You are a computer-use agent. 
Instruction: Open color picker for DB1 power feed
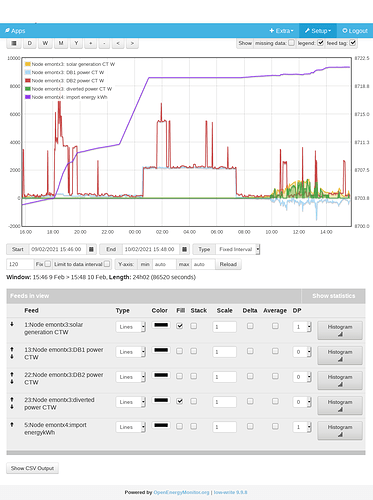pyautogui.click(x=161, y=350)
